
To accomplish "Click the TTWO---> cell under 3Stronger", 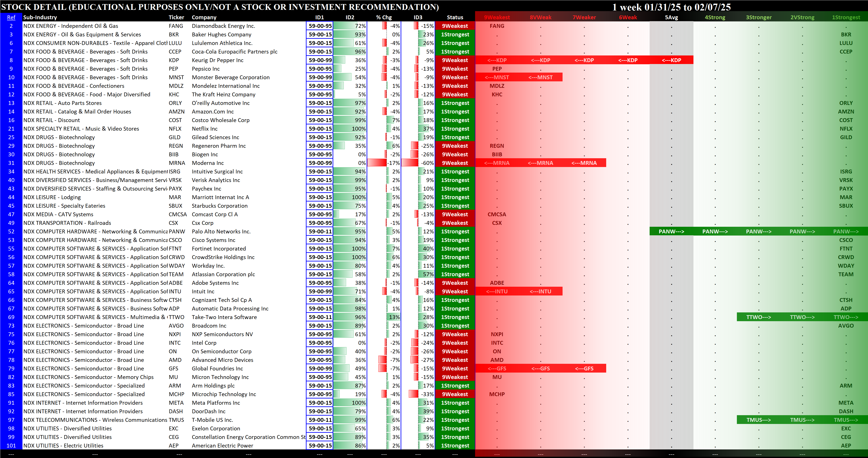I will point(758,317).
